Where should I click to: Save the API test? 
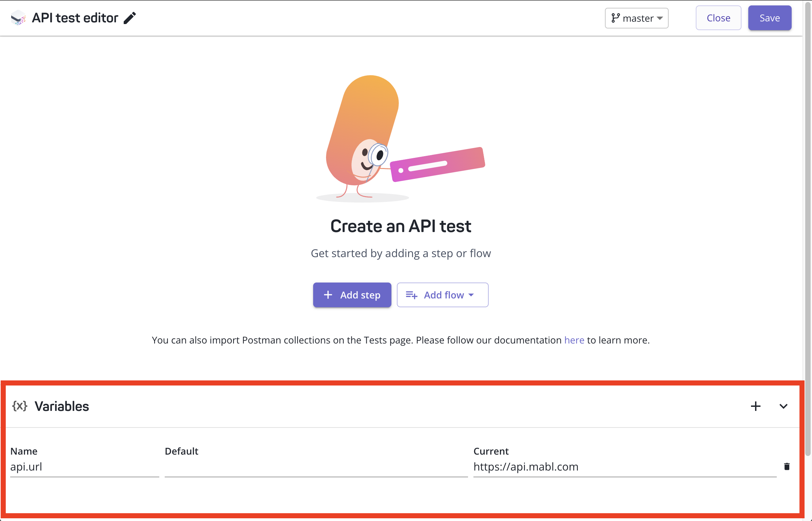pyautogui.click(x=769, y=18)
